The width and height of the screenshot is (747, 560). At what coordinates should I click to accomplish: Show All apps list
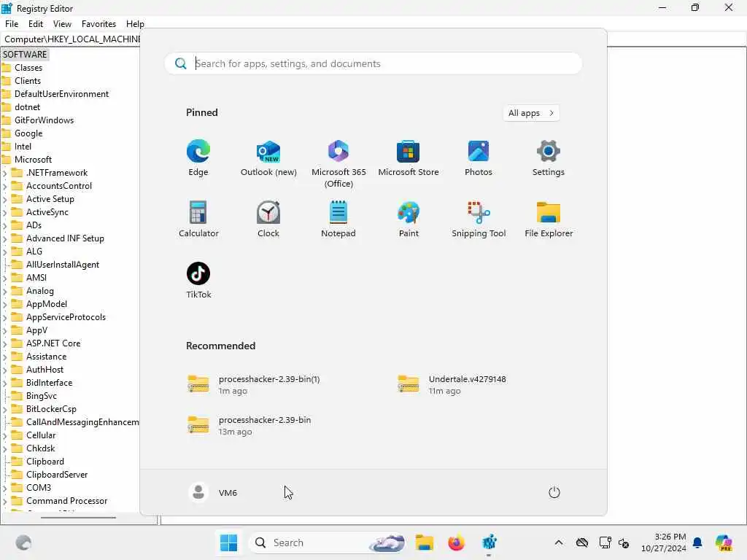coord(531,113)
